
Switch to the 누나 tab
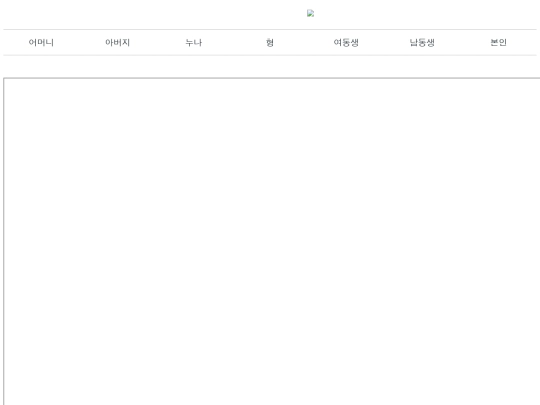pos(194,42)
